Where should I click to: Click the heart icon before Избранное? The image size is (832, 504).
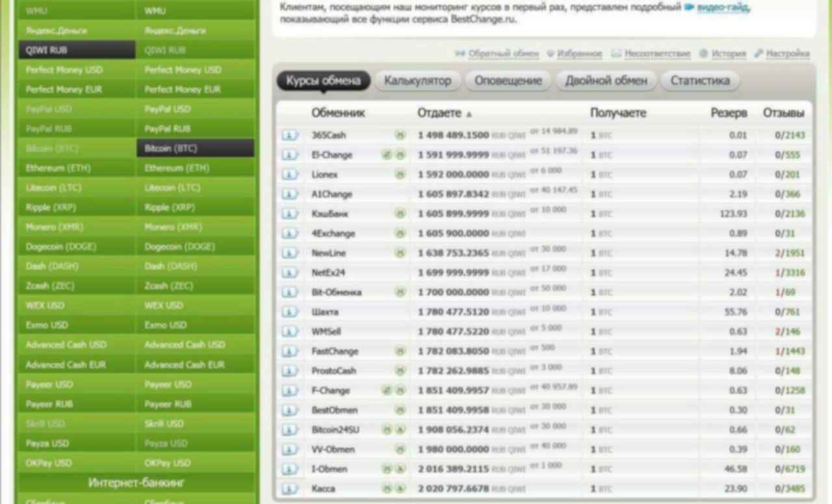[x=551, y=54]
